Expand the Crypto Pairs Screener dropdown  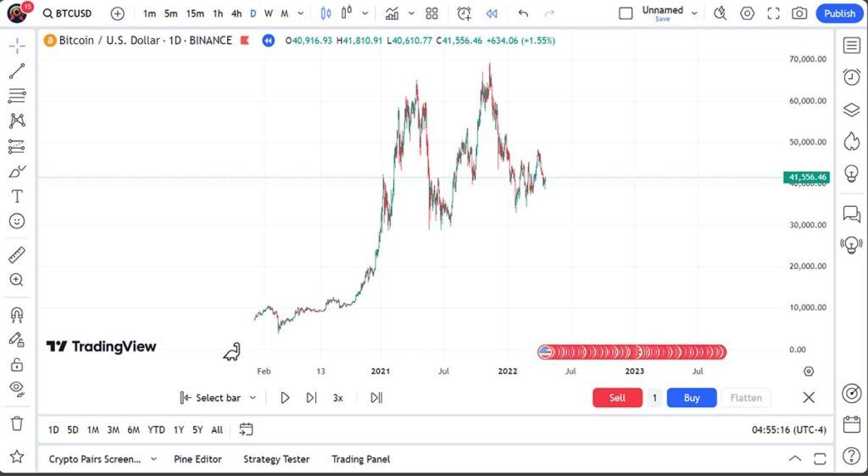coord(153,459)
